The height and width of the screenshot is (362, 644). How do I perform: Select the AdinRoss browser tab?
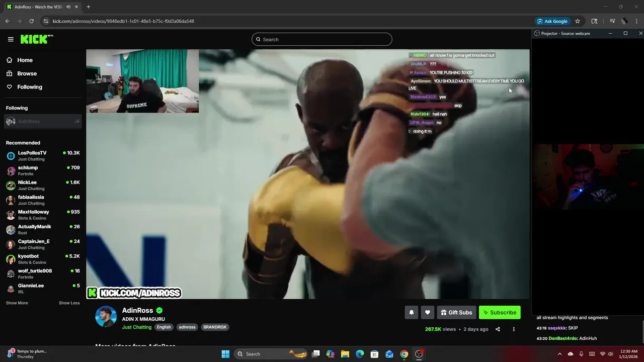point(38,7)
